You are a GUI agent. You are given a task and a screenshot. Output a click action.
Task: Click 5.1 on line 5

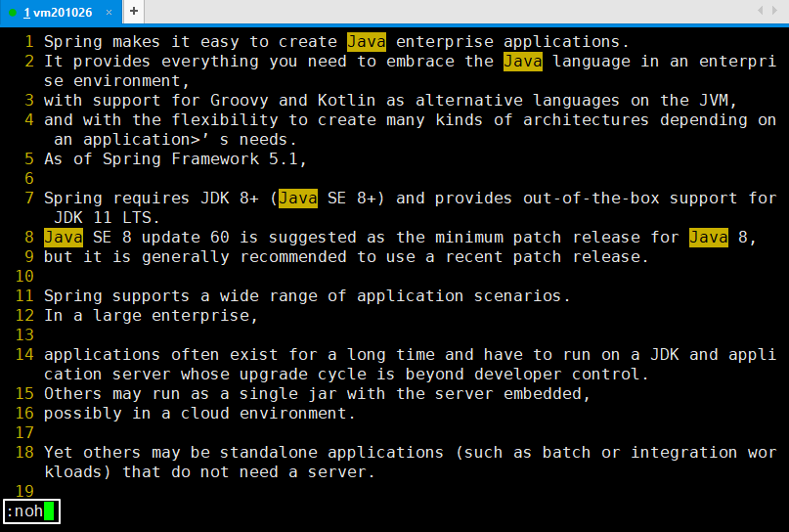(284, 159)
